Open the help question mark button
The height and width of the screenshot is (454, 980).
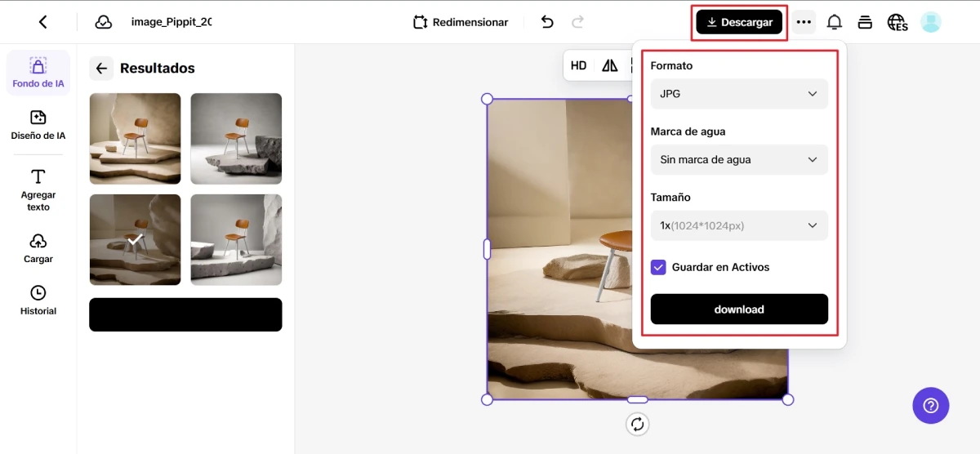pos(930,405)
